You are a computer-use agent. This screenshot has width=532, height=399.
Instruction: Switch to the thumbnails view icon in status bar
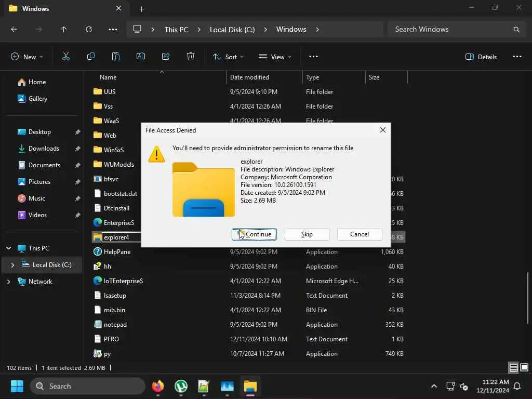point(524,367)
